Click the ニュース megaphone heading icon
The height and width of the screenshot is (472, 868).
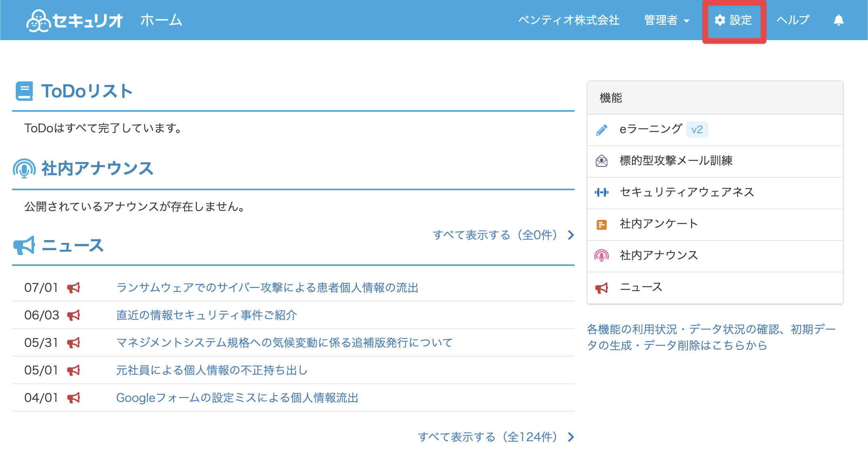[x=24, y=245]
